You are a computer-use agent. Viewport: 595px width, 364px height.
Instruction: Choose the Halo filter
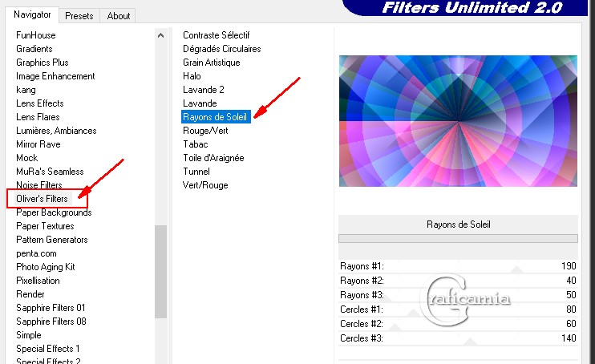pyautogui.click(x=192, y=76)
